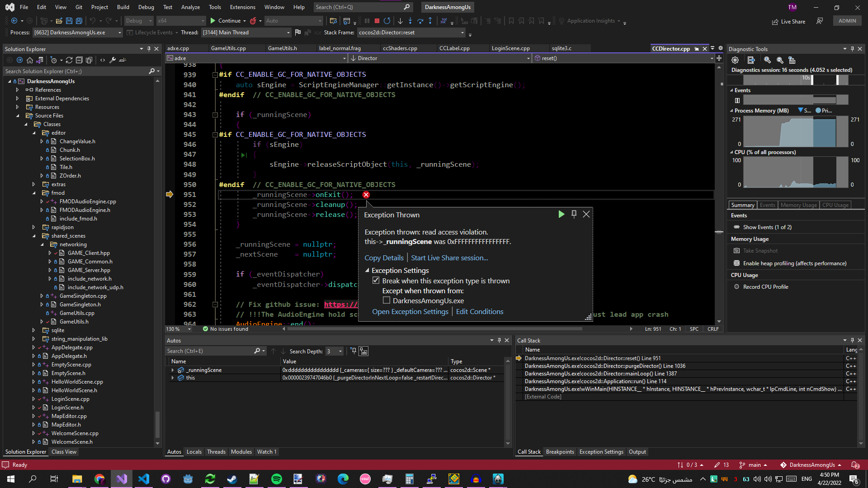The height and width of the screenshot is (488, 868).
Task: Click the Record CPU Profile icon
Action: coord(737,286)
